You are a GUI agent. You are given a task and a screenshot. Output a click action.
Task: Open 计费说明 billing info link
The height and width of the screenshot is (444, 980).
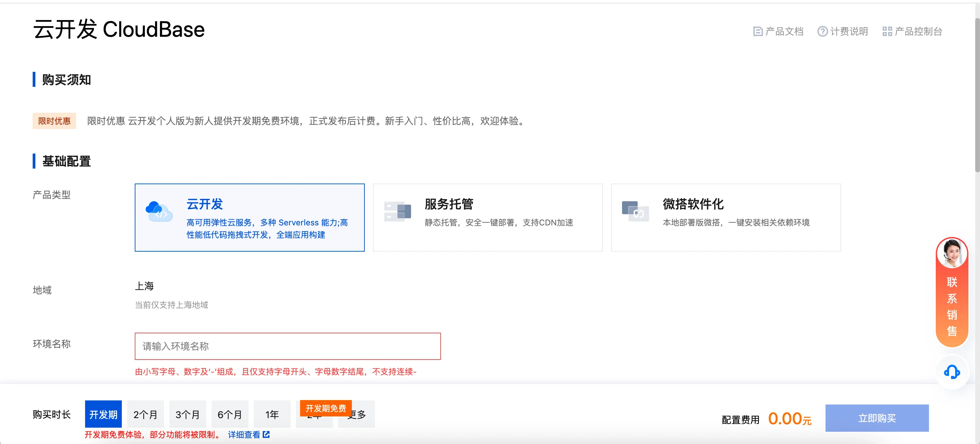coord(843,31)
